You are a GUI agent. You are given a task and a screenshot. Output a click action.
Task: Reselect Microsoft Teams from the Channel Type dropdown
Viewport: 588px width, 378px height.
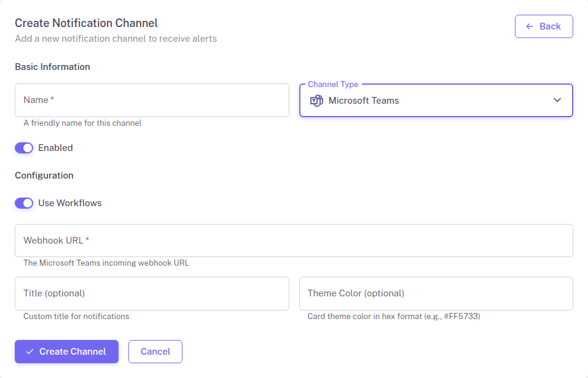436,100
